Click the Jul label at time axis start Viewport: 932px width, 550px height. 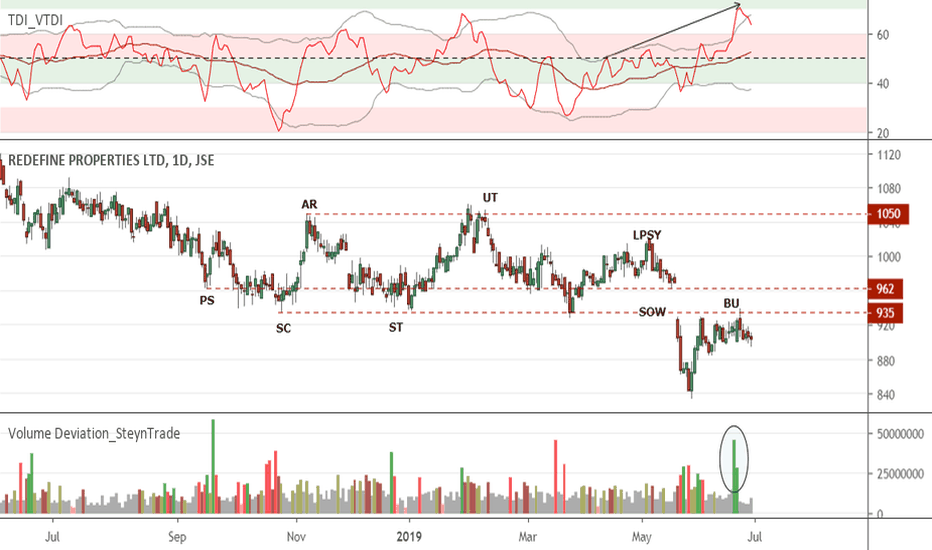click(x=52, y=537)
